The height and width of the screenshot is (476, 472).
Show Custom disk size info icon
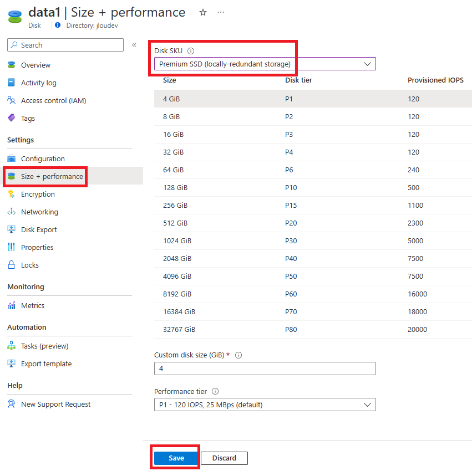pos(238,355)
